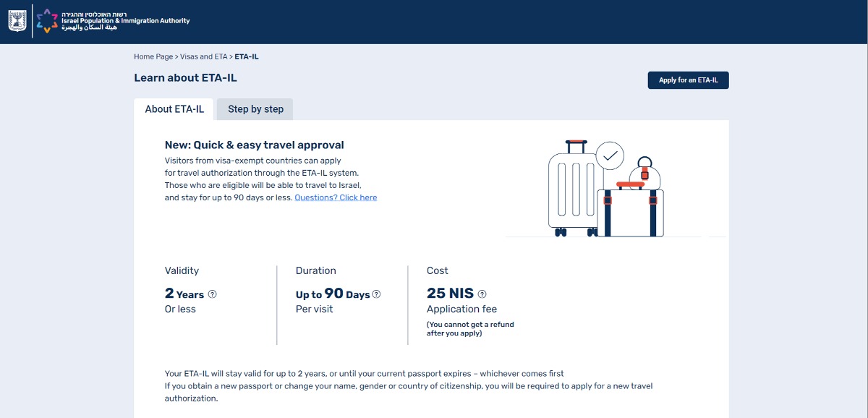Image resolution: width=868 pixels, height=418 pixels.
Task: Click the ETA-IL breadcrumb item
Action: [247, 56]
